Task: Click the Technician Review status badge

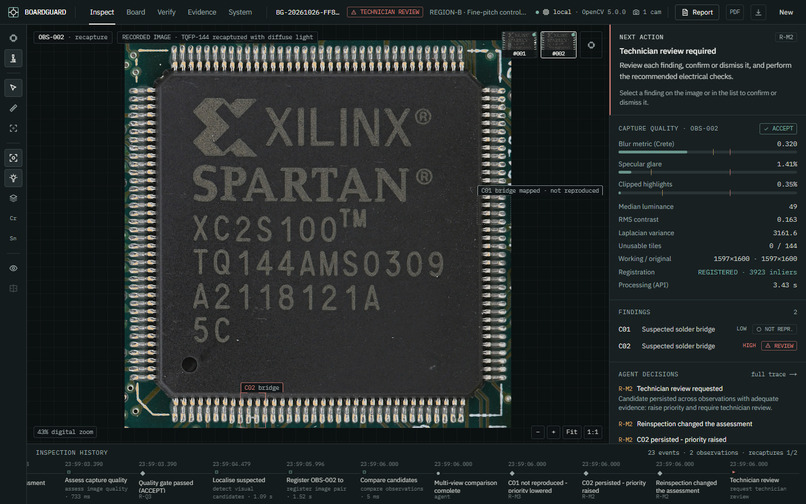Action: 385,12
